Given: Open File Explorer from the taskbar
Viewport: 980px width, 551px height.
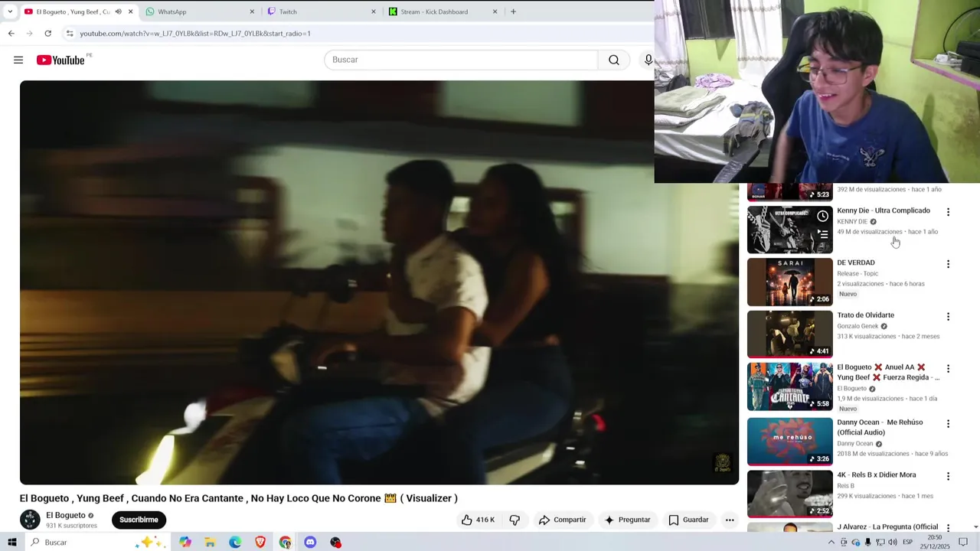Looking at the screenshot, I should 210,542.
